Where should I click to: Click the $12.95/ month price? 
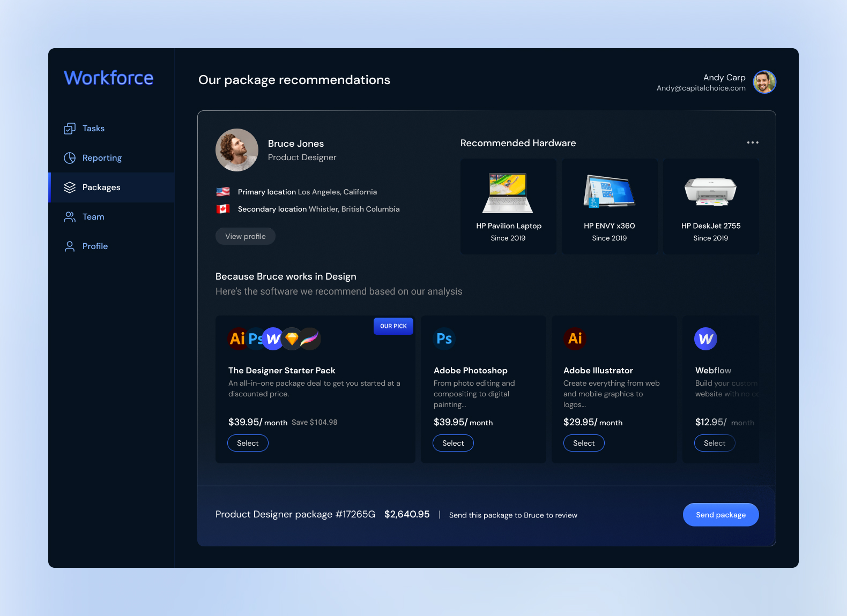[x=725, y=423]
